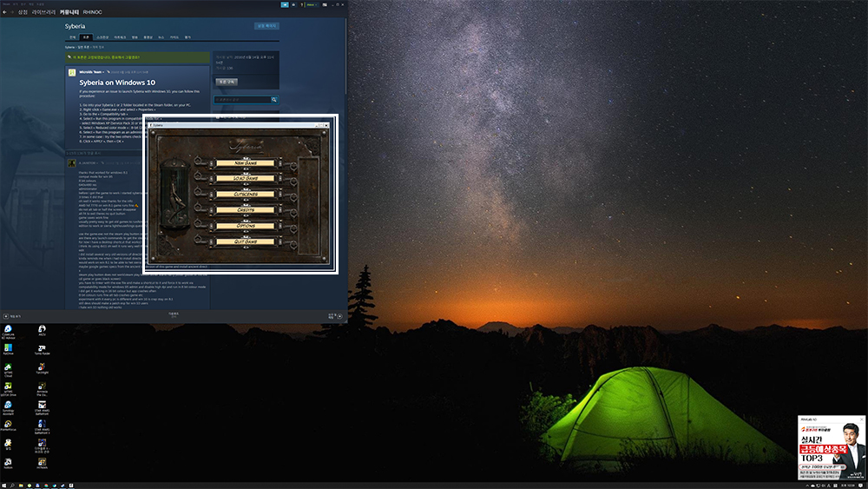Image resolution: width=868 pixels, height=489 pixels.
Task: Open Cutscenes from the Syberia menu
Action: 246,195
